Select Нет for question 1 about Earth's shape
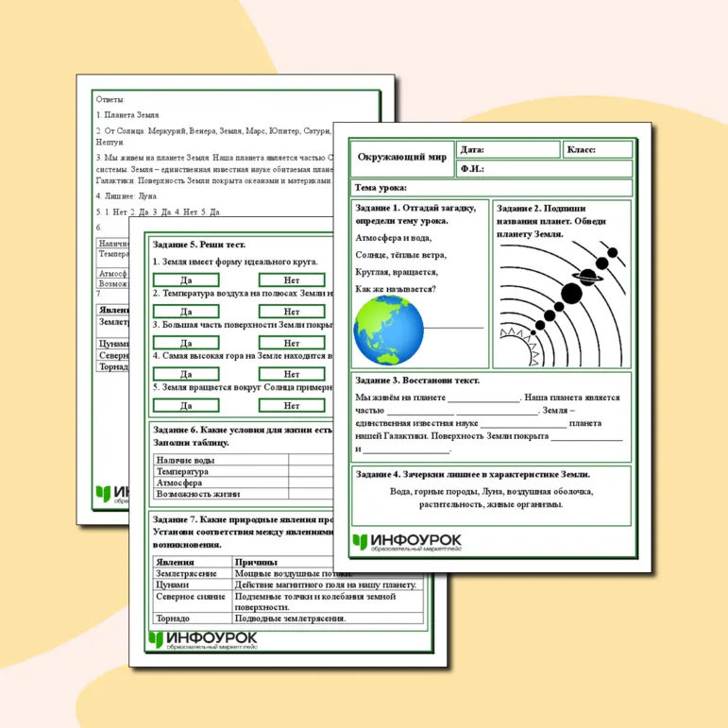 pyautogui.click(x=292, y=280)
